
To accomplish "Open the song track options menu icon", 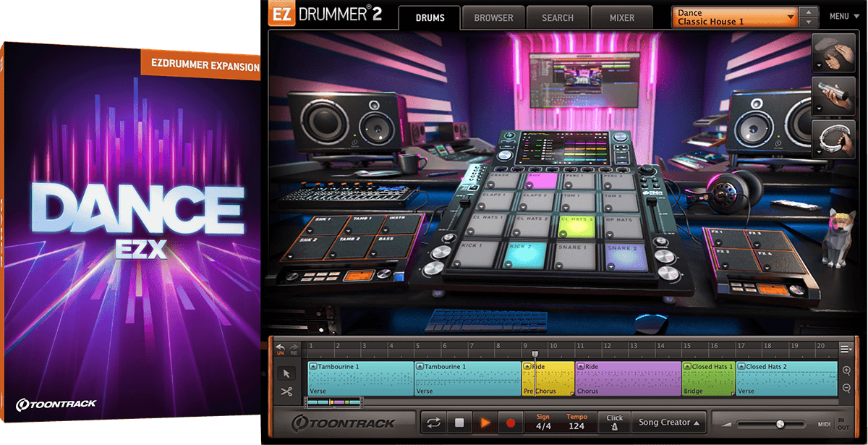I will click(x=846, y=349).
